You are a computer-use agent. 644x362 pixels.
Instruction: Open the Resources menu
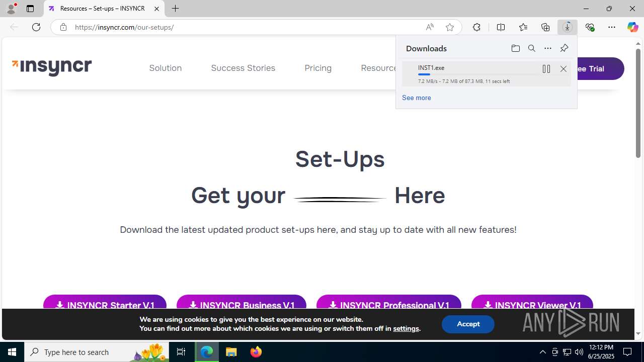click(x=378, y=68)
